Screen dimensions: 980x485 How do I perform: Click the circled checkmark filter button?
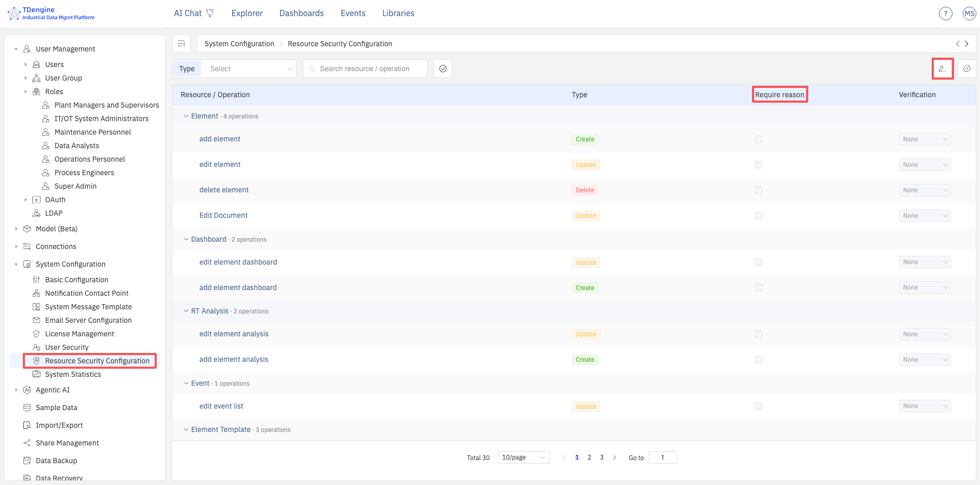pyautogui.click(x=443, y=69)
